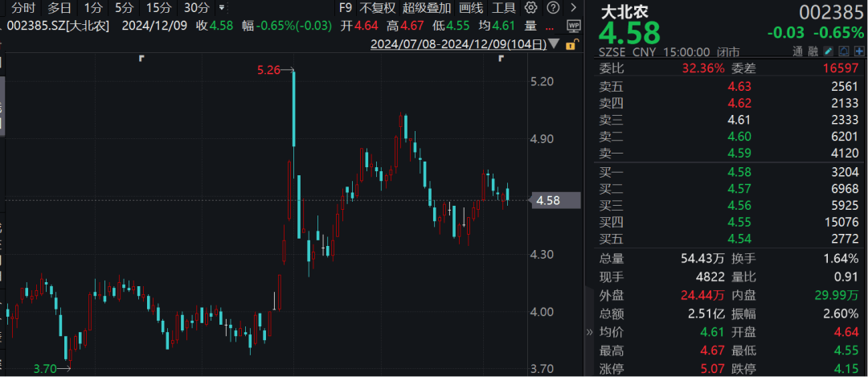Screen dimensions: 868x377
Task: Expand more toolbar options chevron
Action: click(574, 8)
